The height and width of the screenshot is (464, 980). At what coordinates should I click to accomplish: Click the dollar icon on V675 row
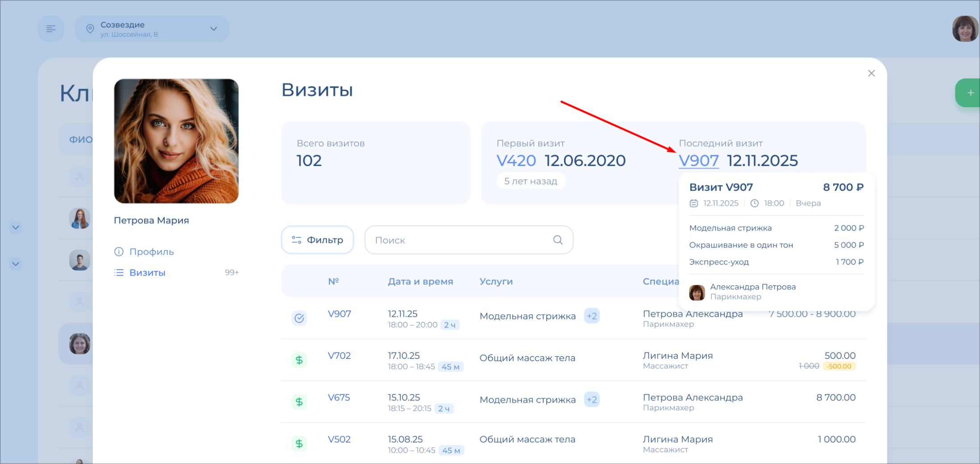[x=299, y=402]
